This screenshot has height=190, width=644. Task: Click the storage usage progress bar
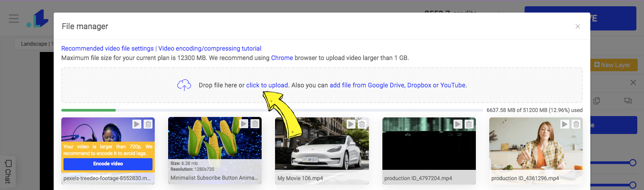(273, 110)
